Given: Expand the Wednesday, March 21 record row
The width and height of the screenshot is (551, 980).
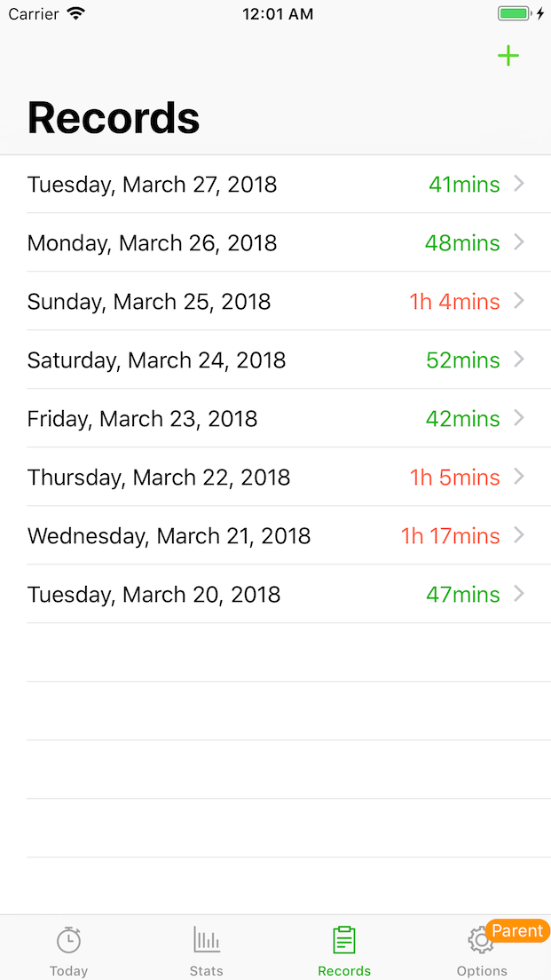Looking at the screenshot, I should coord(519,535).
